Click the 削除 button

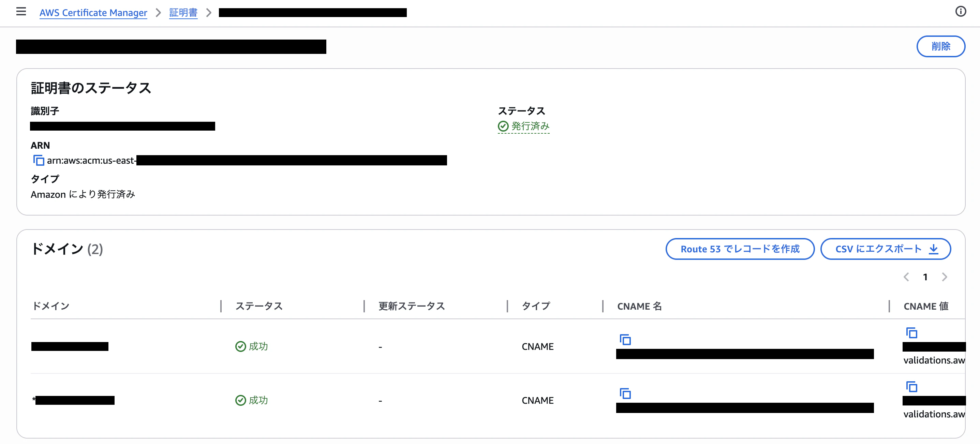pos(941,46)
